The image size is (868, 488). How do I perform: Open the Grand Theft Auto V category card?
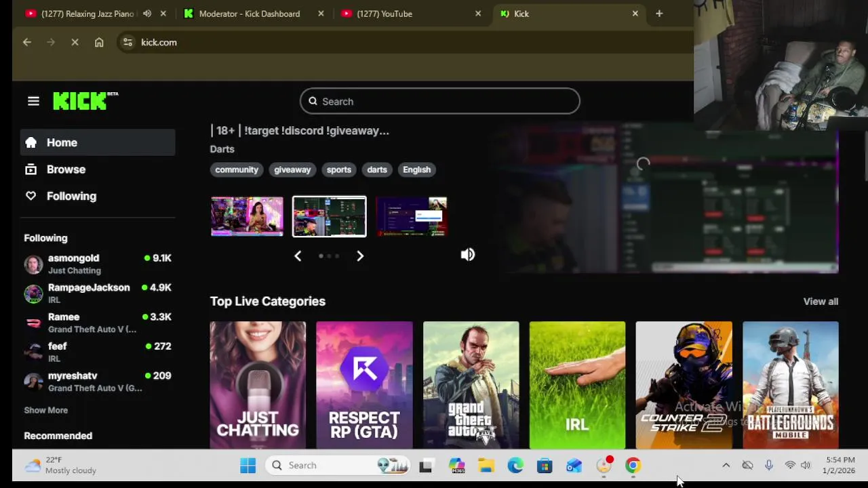(471, 385)
